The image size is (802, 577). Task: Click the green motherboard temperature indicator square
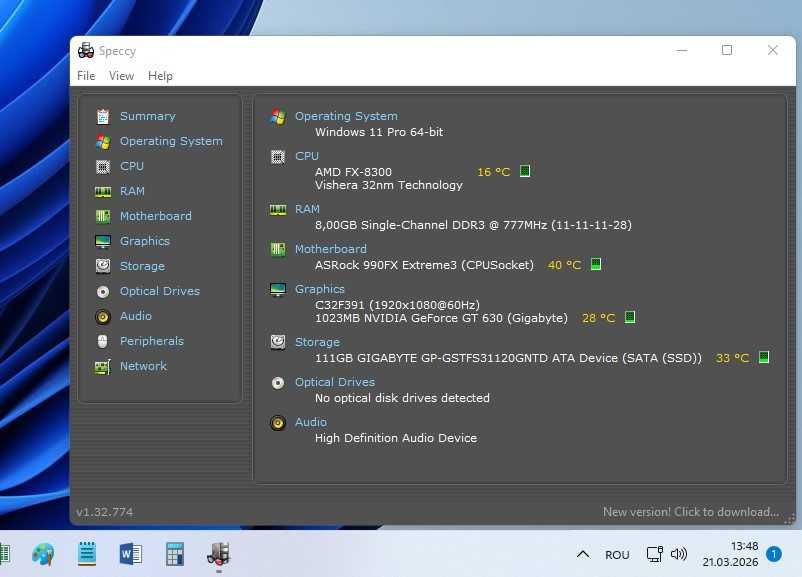coord(596,264)
